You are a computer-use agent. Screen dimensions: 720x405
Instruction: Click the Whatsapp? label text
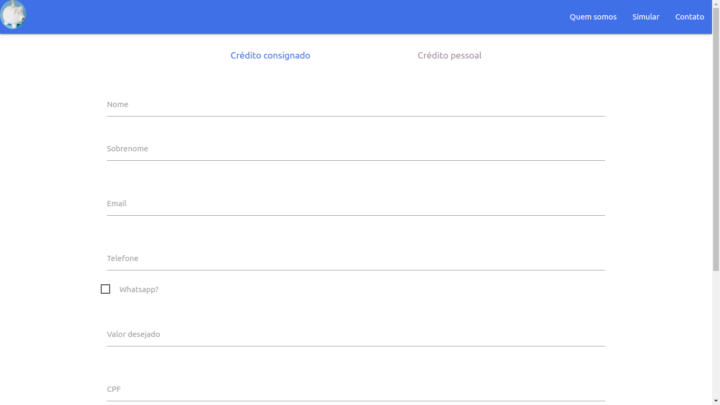pos(139,290)
